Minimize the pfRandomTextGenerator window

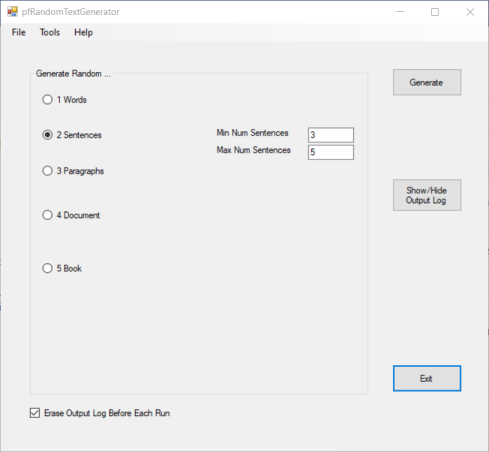click(x=400, y=12)
